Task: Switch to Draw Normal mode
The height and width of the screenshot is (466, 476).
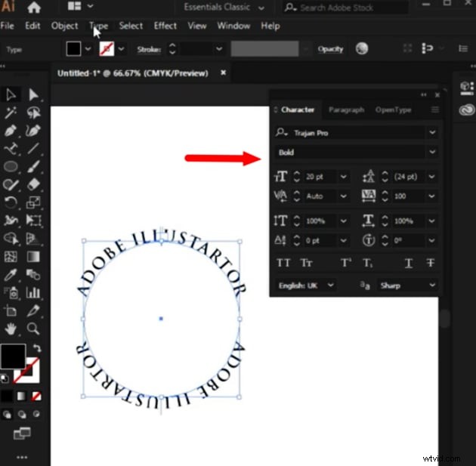Action: pyautogui.click(x=7, y=415)
